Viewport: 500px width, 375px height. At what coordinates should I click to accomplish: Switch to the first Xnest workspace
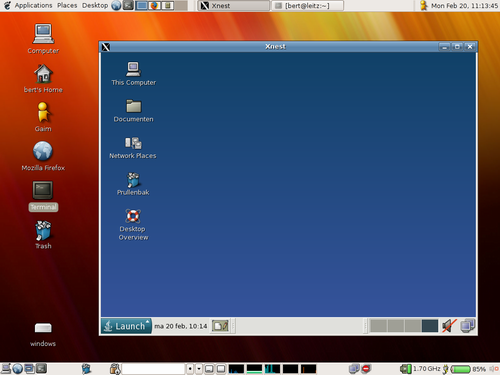pos(378,326)
